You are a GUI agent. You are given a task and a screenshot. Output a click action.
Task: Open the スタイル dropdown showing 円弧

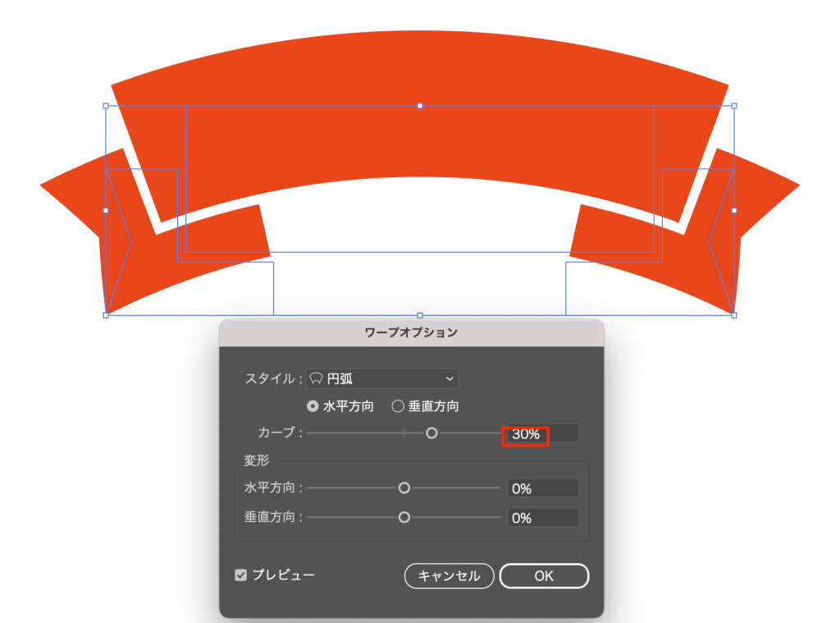[382, 378]
